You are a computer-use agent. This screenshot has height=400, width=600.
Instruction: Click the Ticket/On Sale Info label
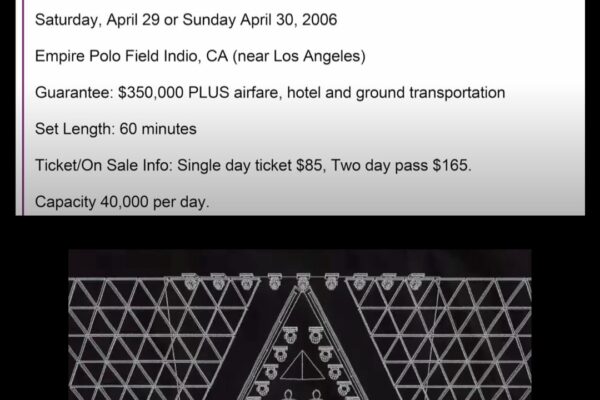[104, 165]
